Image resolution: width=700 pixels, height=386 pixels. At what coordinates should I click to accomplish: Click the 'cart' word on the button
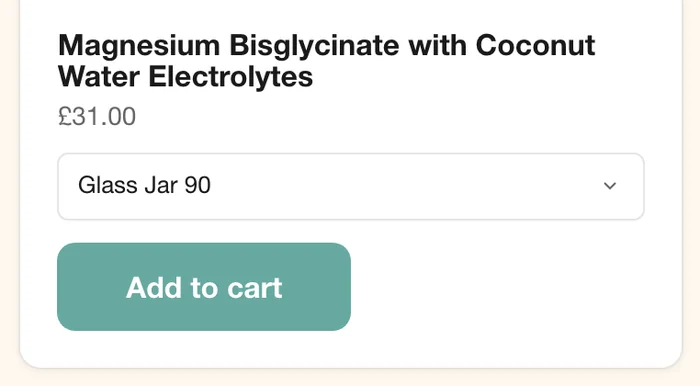[x=255, y=288]
